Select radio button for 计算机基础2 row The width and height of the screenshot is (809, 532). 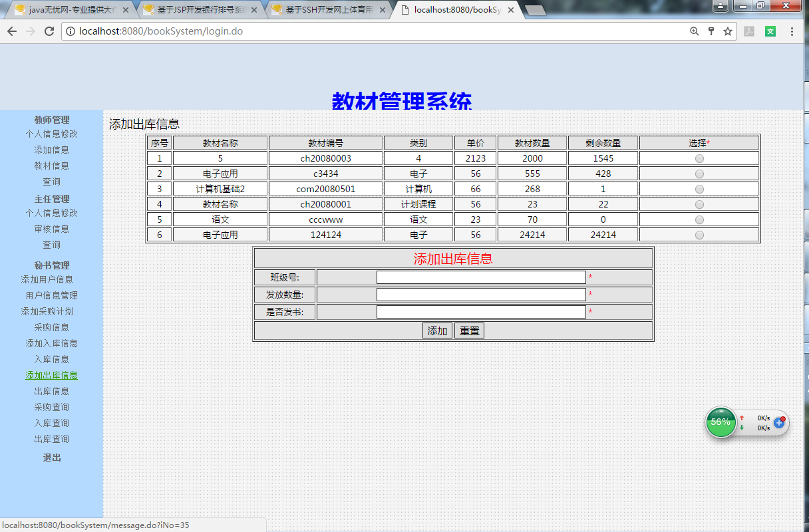699,189
